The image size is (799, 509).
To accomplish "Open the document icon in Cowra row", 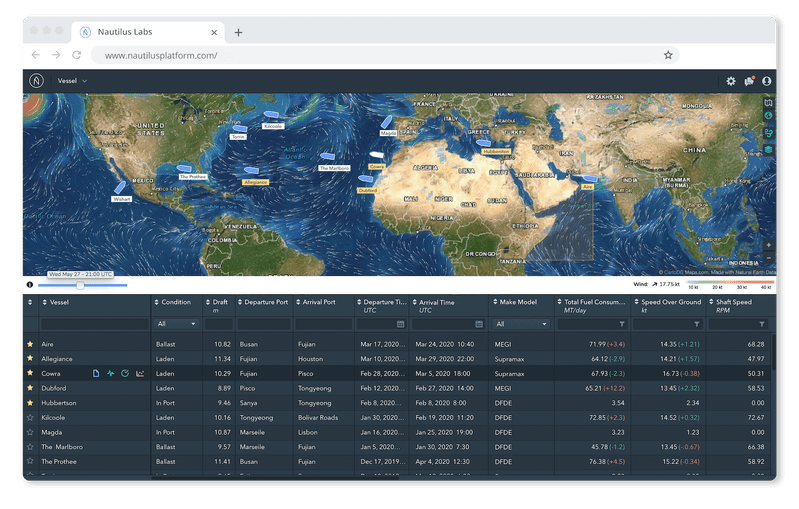I will tap(96, 373).
